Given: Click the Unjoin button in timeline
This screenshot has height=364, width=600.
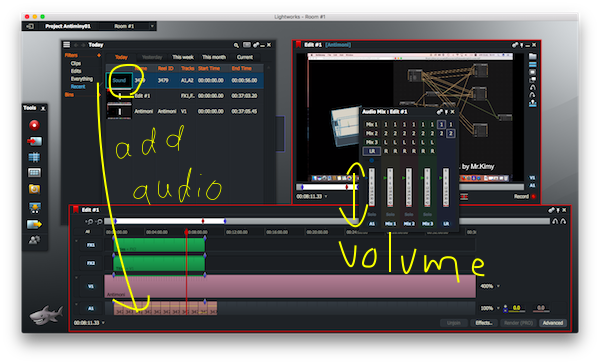Looking at the screenshot, I should [x=454, y=323].
